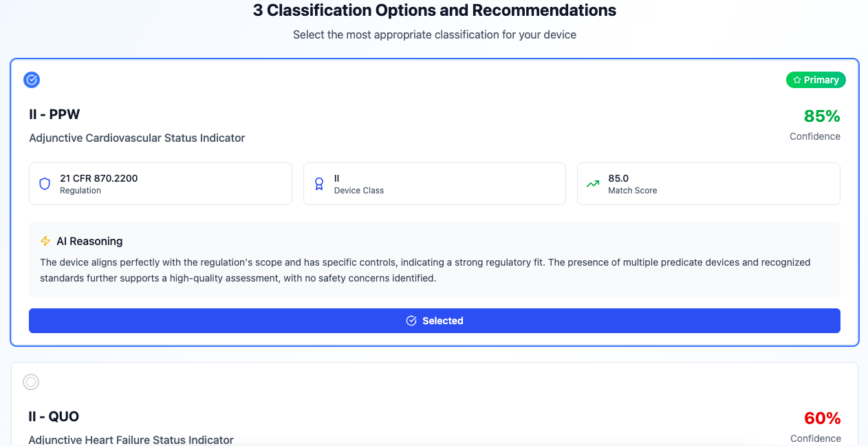The width and height of the screenshot is (868, 446).
Task: Click the green trend arrow beside Match Score
Action: [593, 183]
